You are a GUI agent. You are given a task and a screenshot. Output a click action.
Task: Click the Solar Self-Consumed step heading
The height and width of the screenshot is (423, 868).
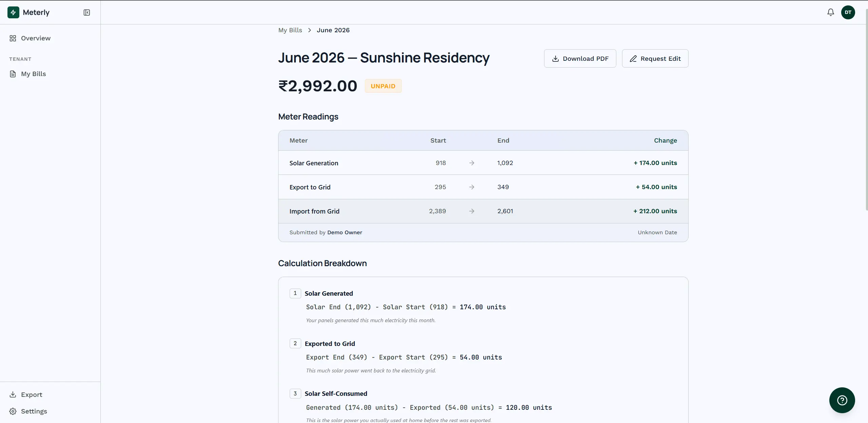point(336,394)
